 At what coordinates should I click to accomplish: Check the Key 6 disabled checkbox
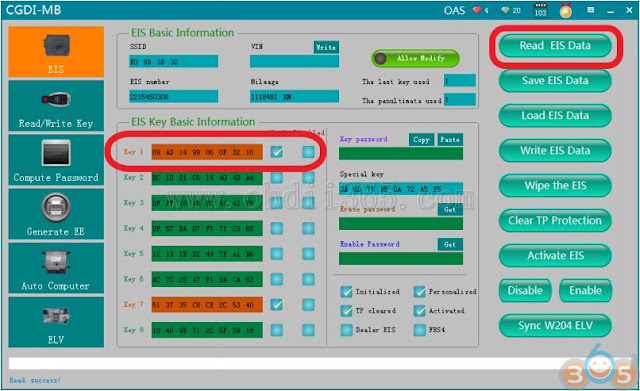coord(309,279)
